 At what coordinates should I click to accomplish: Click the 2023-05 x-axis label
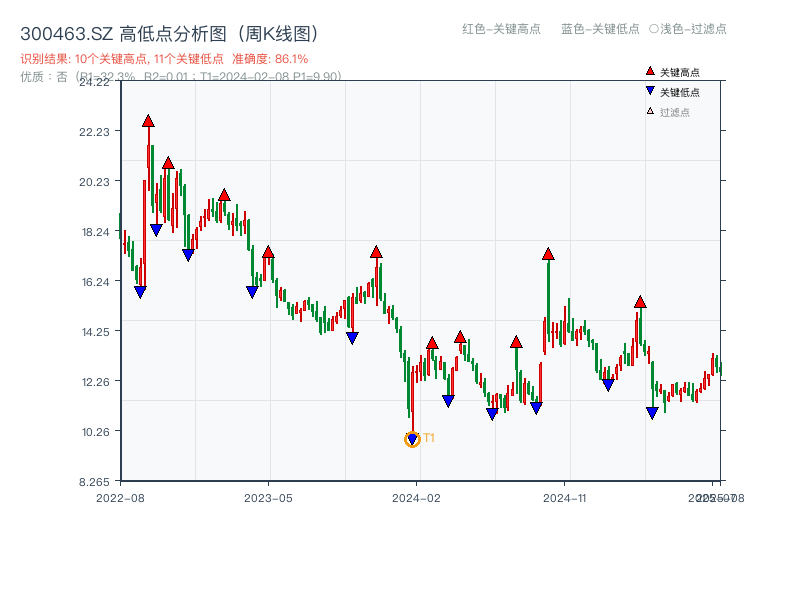[x=269, y=497]
